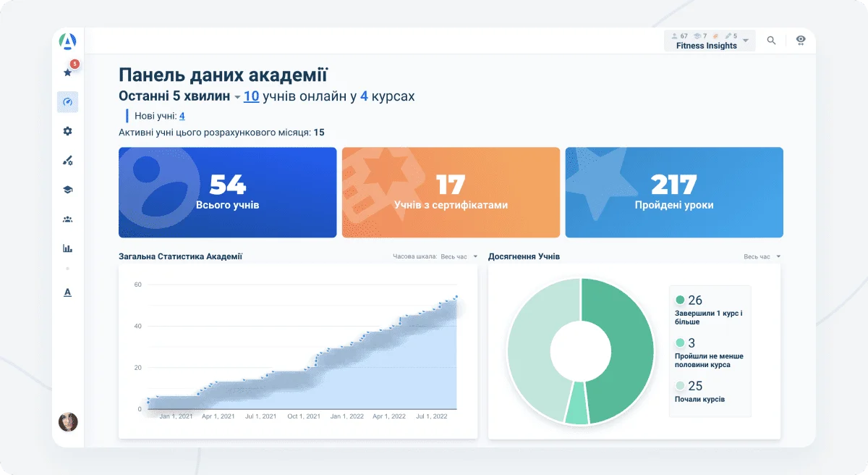
Task: Click the underlined letter A sidebar icon
Action: (68, 293)
